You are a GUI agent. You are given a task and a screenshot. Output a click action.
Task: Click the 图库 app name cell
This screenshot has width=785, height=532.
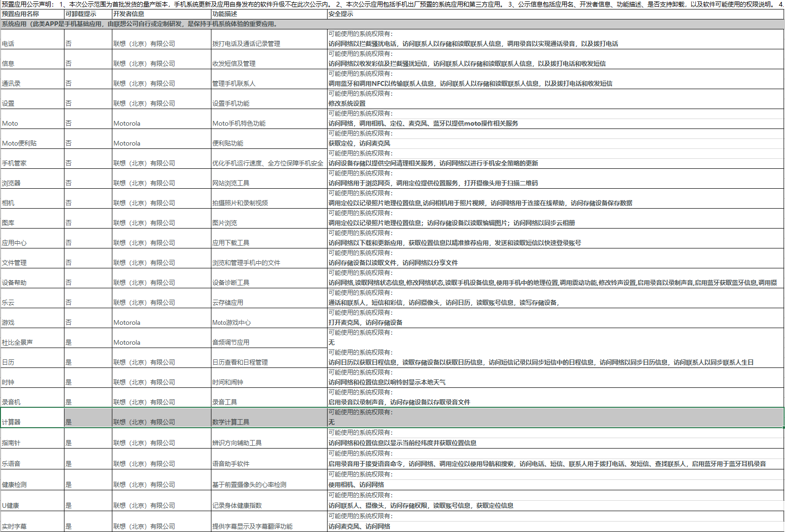pos(32,219)
